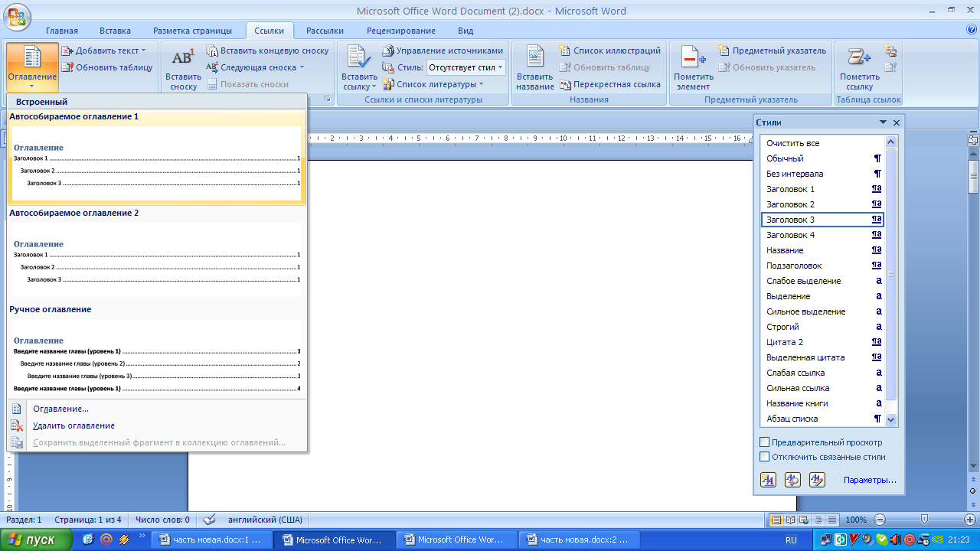Switch to the Вид tab

pyautogui.click(x=465, y=31)
